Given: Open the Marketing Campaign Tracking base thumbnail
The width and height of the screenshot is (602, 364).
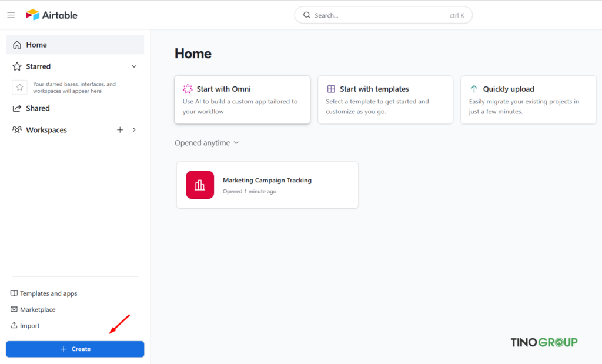Looking at the screenshot, I should [x=200, y=185].
